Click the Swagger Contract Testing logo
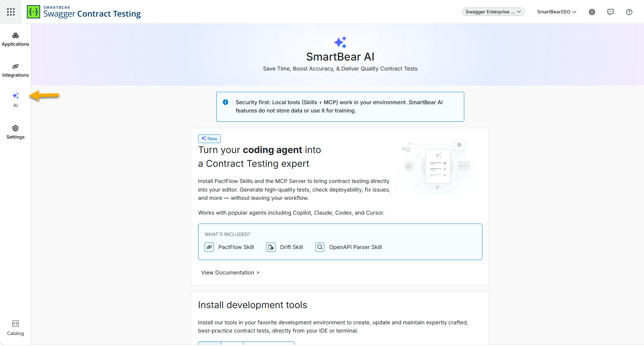The height and width of the screenshot is (346, 644). click(x=84, y=12)
